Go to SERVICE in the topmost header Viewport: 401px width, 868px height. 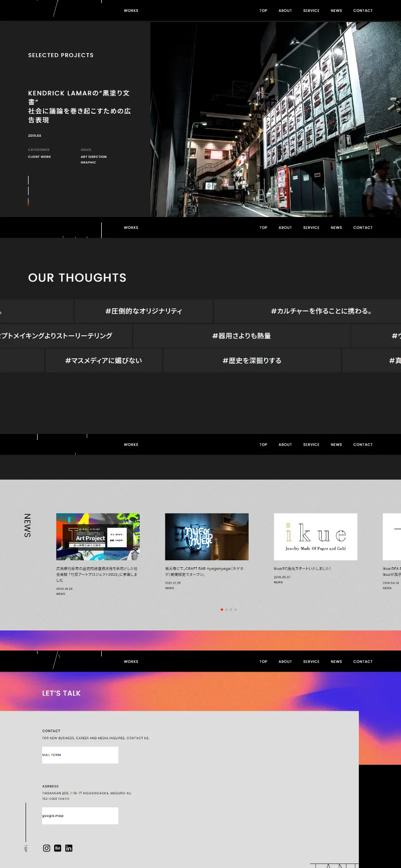point(311,11)
